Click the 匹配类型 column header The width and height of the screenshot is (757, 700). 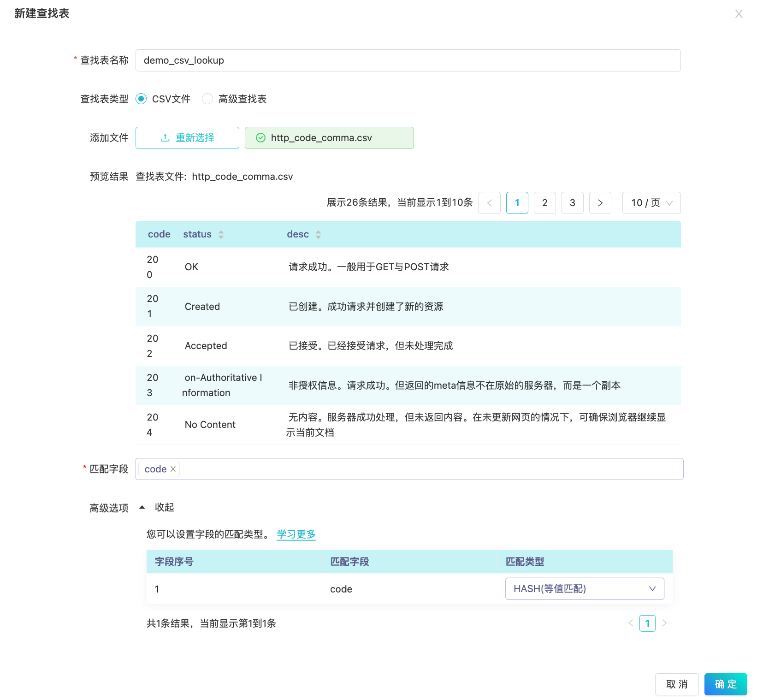[x=525, y=562]
